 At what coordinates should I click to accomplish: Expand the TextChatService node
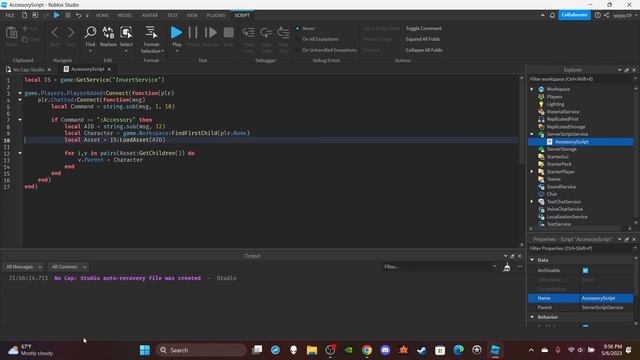[x=532, y=202]
